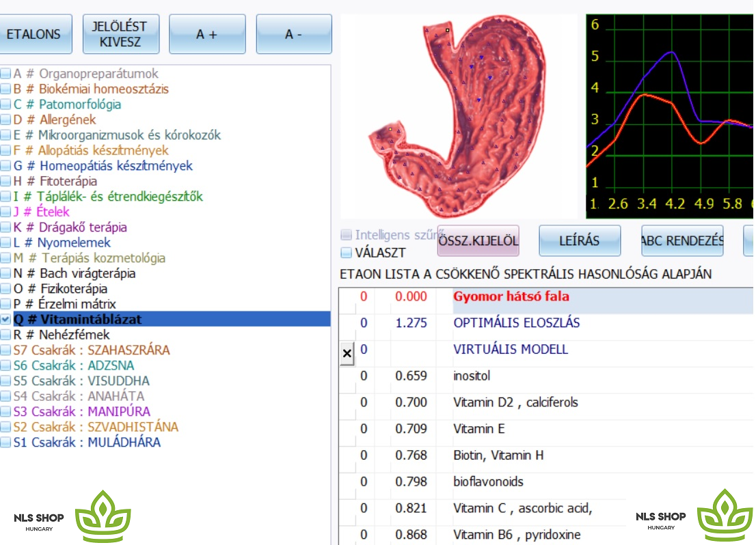This screenshot has height=545, width=756.
Task: Click the JELÖLÉST KIVESZ button
Action: pyautogui.click(x=120, y=34)
